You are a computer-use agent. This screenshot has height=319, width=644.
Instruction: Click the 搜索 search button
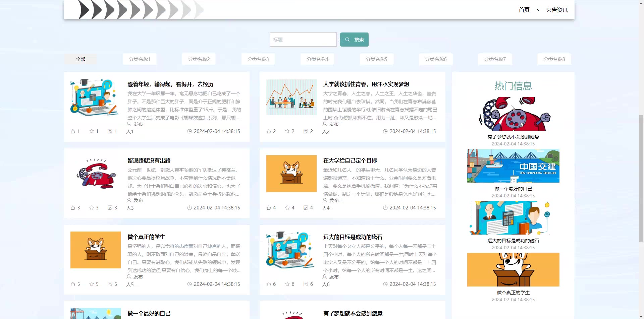click(x=354, y=40)
